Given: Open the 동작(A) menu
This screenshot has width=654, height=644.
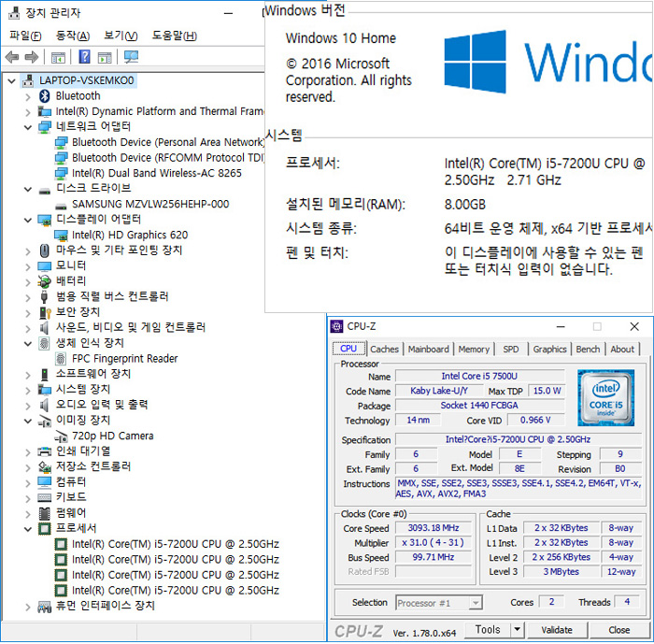Looking at the screenshot, I should point(73,36).
